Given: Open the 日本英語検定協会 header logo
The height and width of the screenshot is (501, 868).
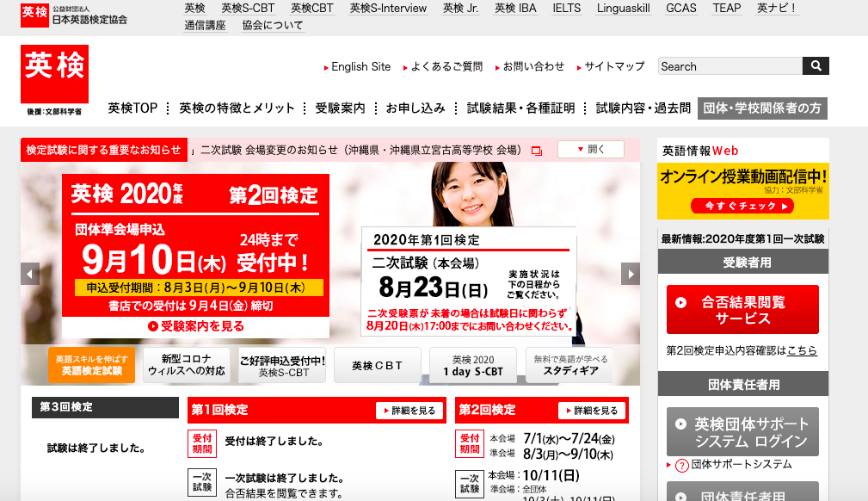Looking at the screenshot, I should 75,15.
